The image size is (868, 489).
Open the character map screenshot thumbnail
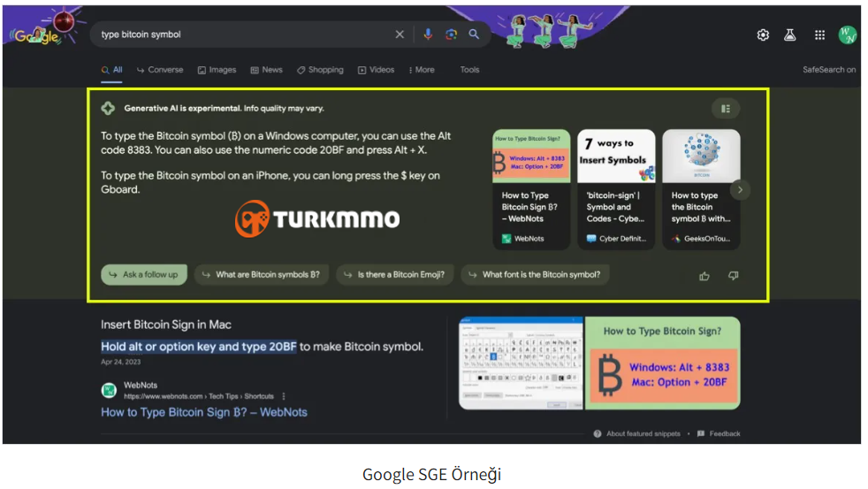(x=521, y=363)
